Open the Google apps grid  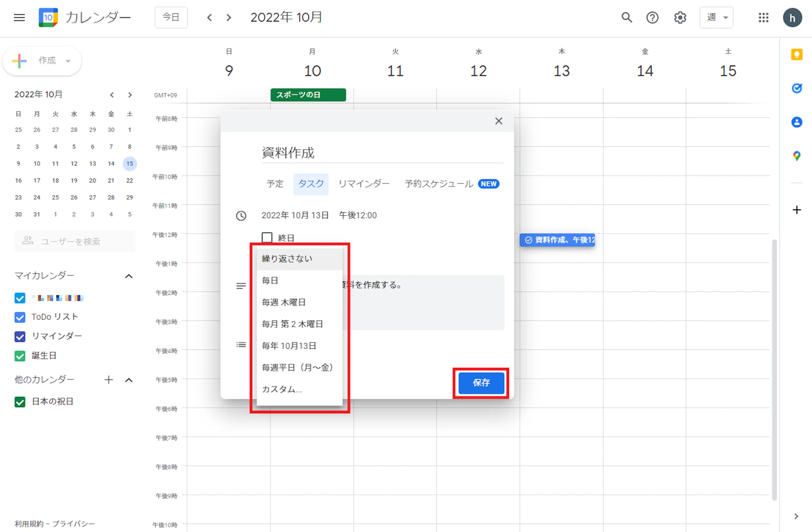pyautogui.click(x=763, y=17)
